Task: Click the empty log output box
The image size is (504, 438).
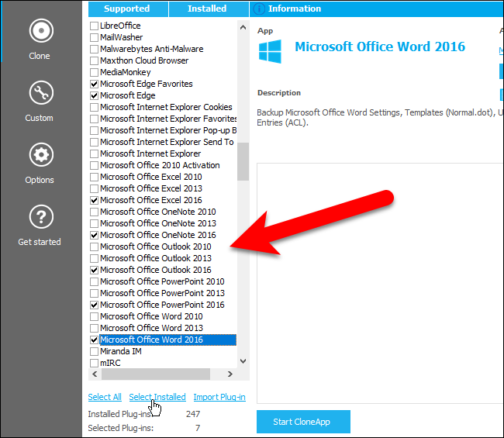Action: click(x=380, y=283)
